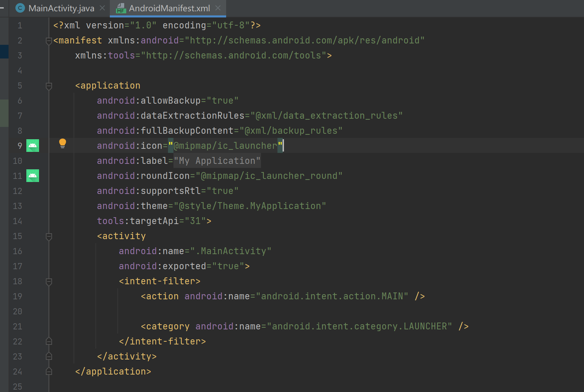Fold at the closing activity marker line 23
This screenshot has width=584, height=392.
click(49, 356)
